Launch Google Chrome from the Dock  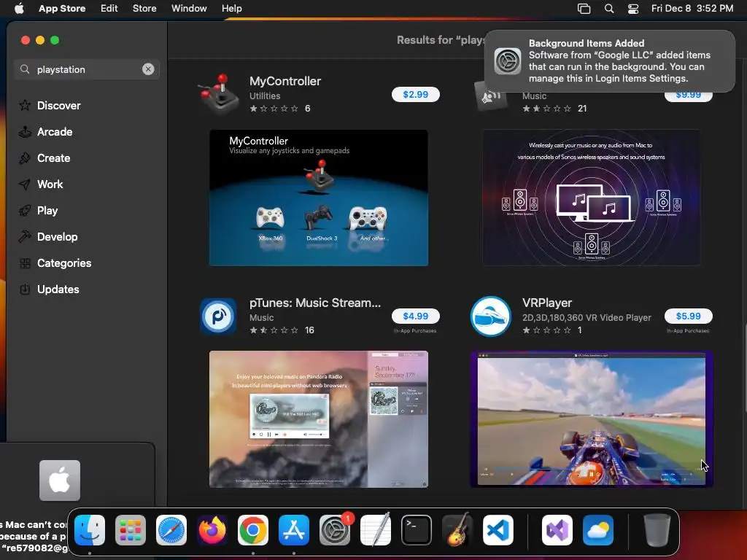point(253,530)
